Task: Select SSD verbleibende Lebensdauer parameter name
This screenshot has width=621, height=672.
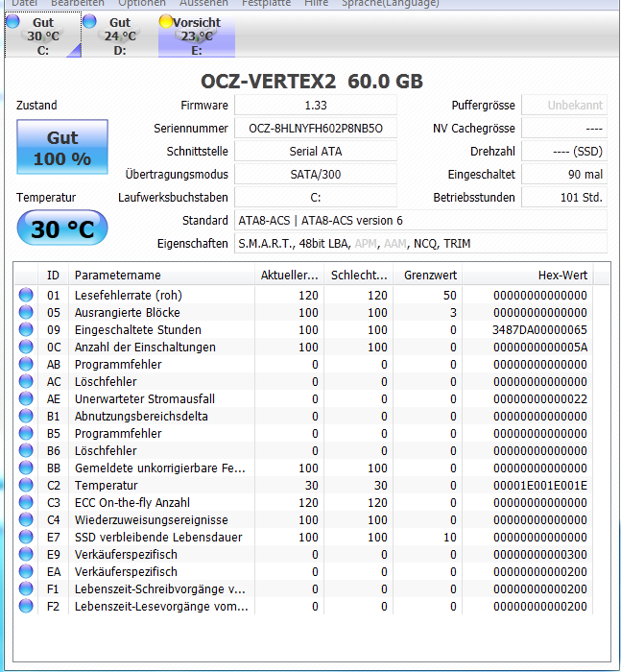Action: pos(158,537)
